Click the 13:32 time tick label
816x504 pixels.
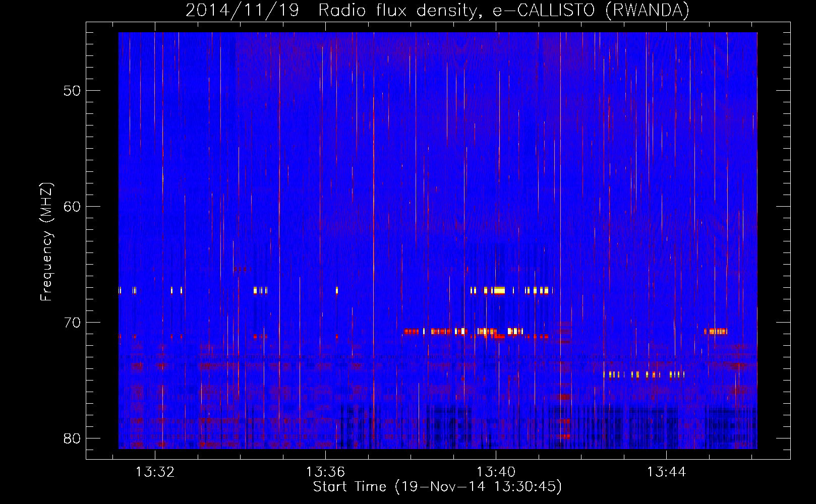coord(155,472)
